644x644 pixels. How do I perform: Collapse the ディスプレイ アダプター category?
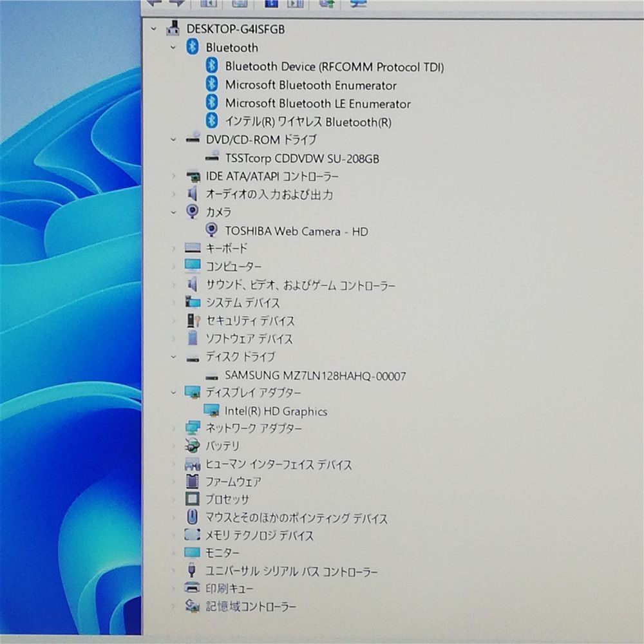pyautogui.click(x=173, y=393)
